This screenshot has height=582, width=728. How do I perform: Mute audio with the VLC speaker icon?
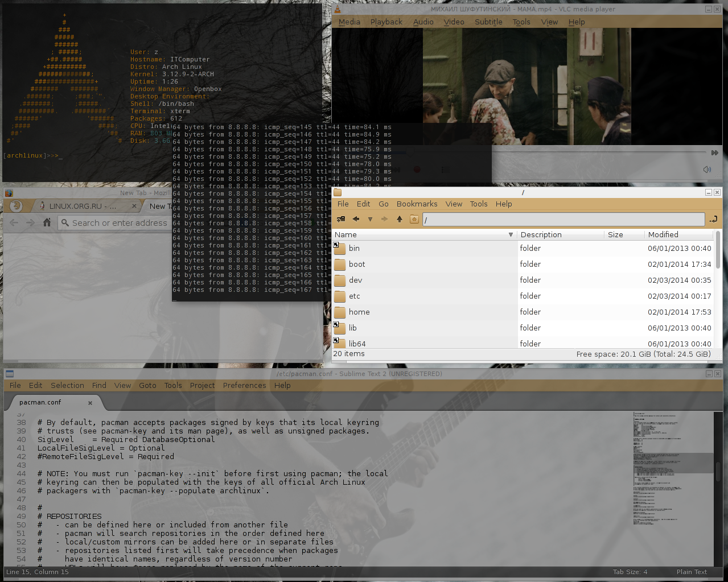point(707,170)
